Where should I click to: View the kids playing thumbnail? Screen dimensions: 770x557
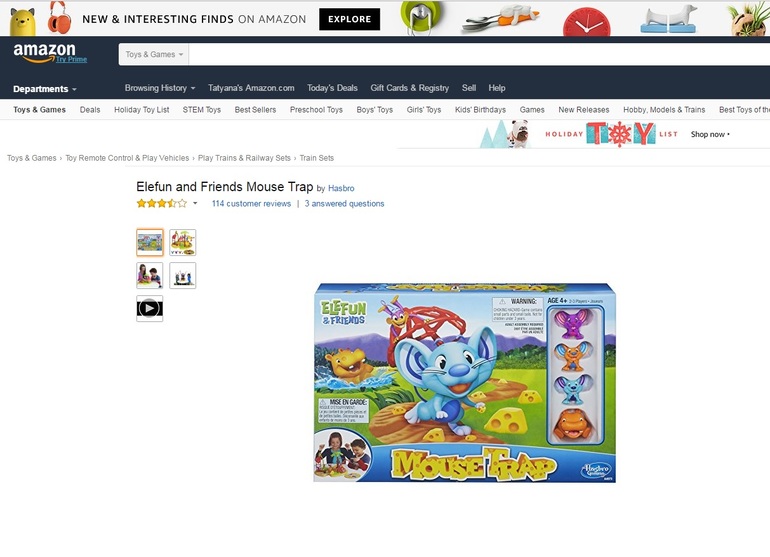click(149, 275)
